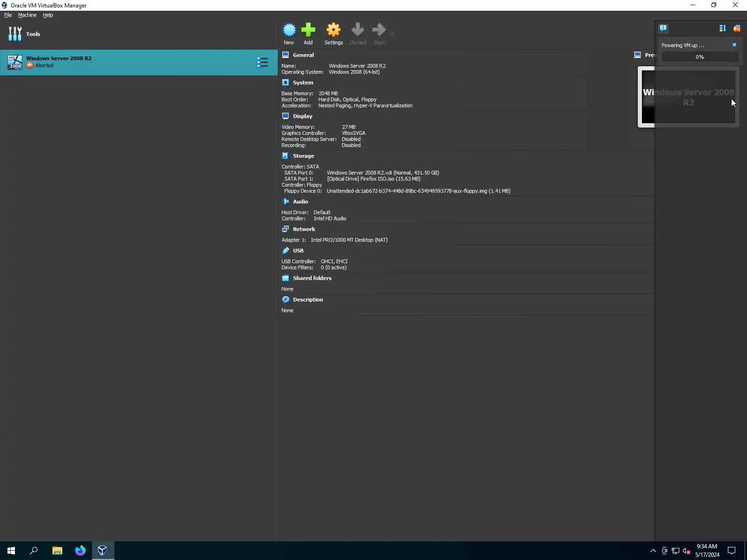Cancel the Powering VM up notification
Screen dimensions: 747x560
click(x=734, y=45)
